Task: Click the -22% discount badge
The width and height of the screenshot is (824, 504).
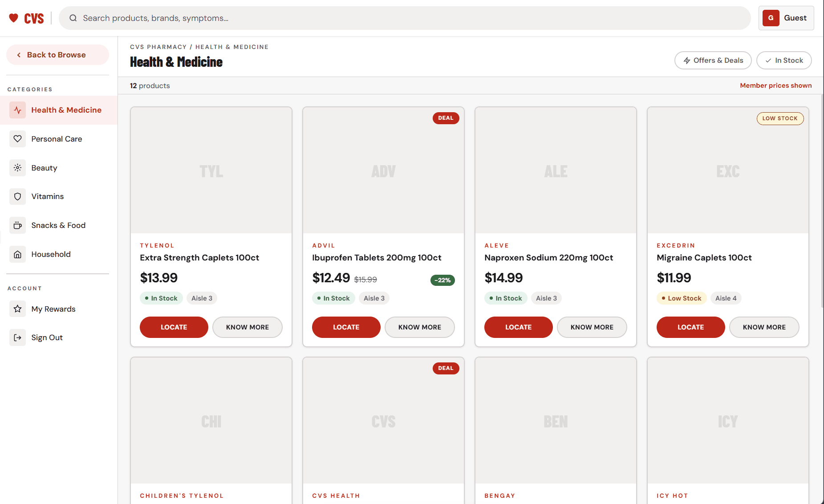Action: [442, 280]
